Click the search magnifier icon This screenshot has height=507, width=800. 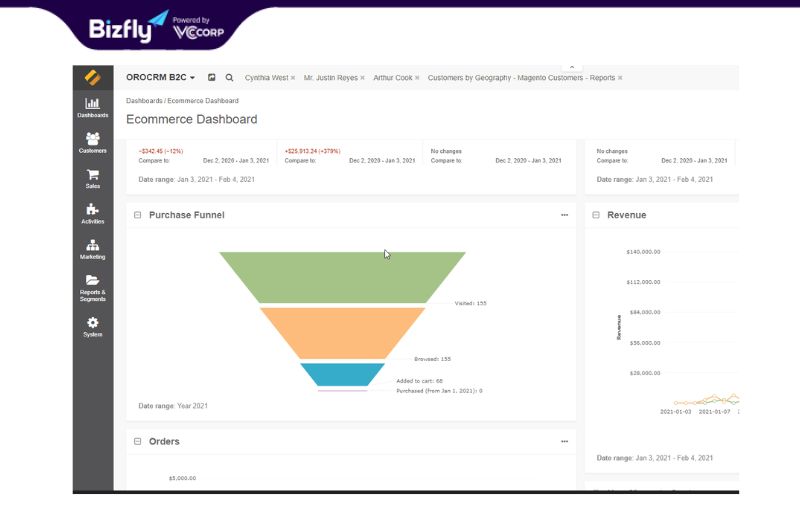point(229,78)
